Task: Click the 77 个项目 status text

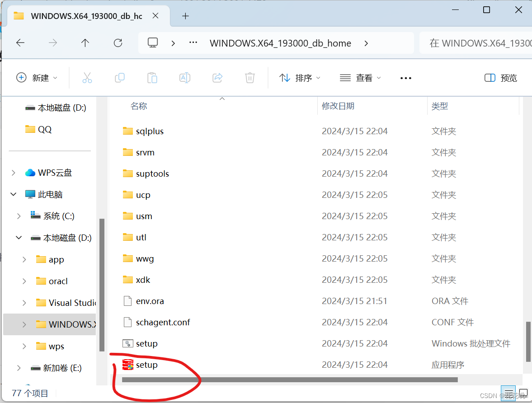Action: [30, 393]
